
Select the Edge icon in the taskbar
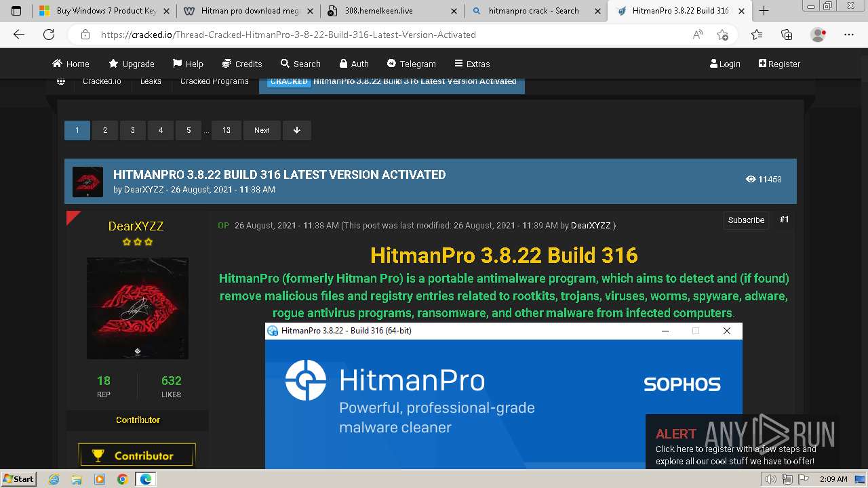click(146, 479)
